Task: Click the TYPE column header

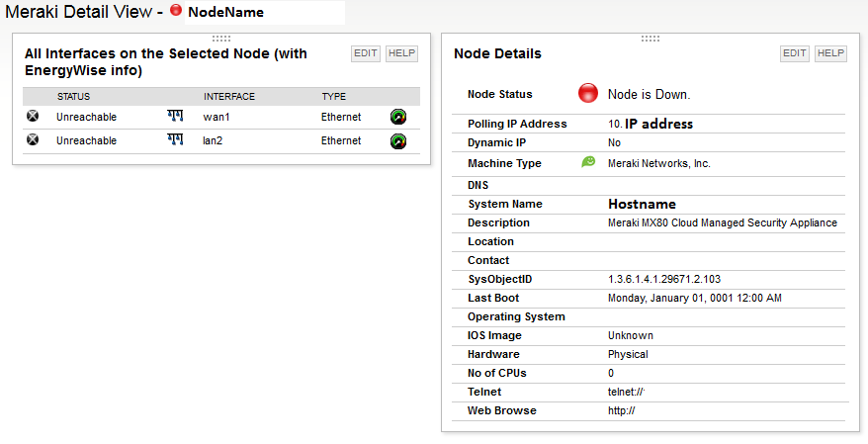Action: pyautogui.click(x=334, y=96)
